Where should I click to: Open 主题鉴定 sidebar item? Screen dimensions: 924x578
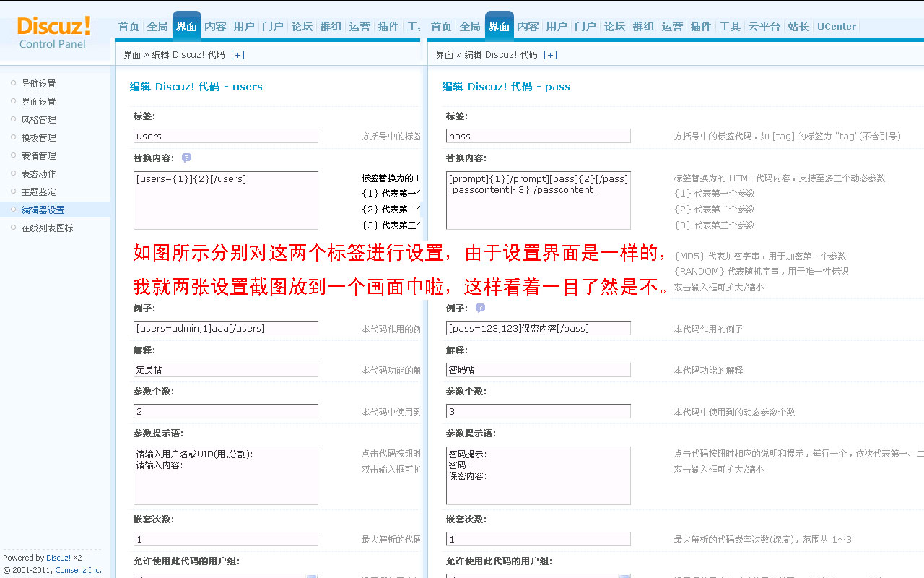tap(38, 192)
